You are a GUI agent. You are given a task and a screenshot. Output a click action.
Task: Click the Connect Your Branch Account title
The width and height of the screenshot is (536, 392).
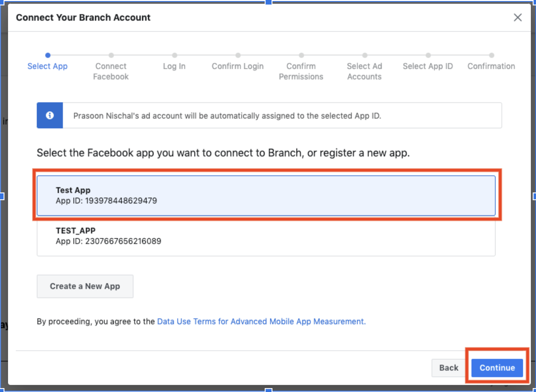click(x=83, y=17)
